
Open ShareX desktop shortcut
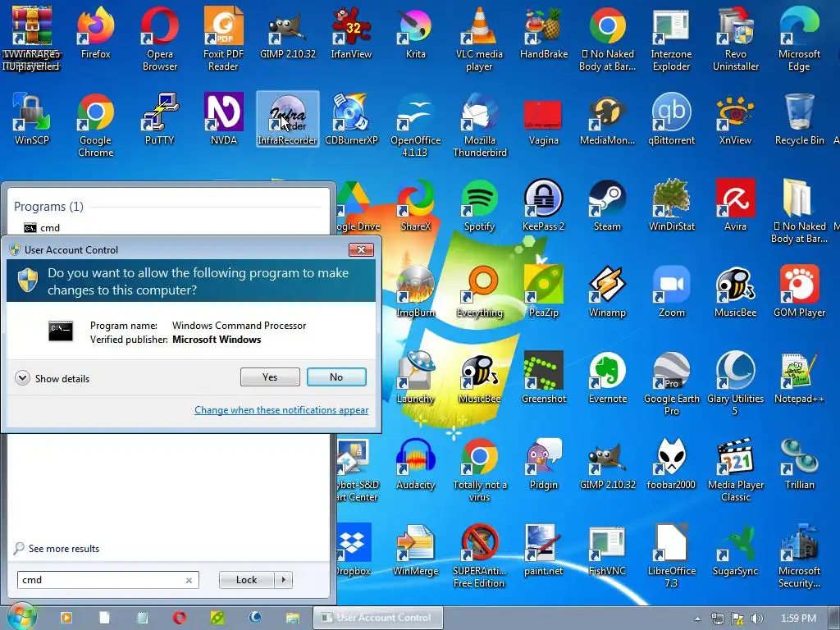click(x=415, y=205)
